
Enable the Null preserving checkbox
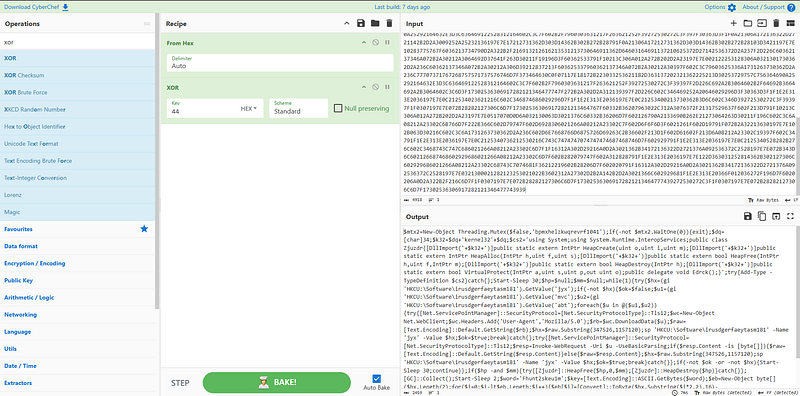click(337, 108)
